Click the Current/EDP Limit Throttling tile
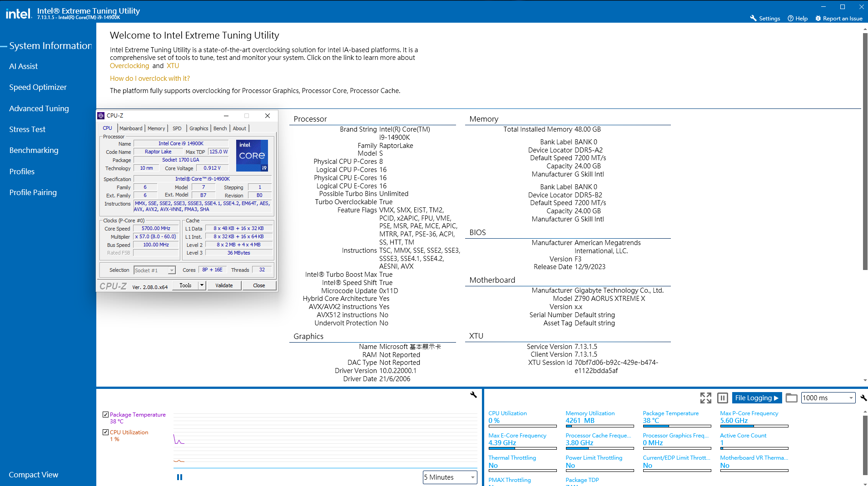 point(677,463)
